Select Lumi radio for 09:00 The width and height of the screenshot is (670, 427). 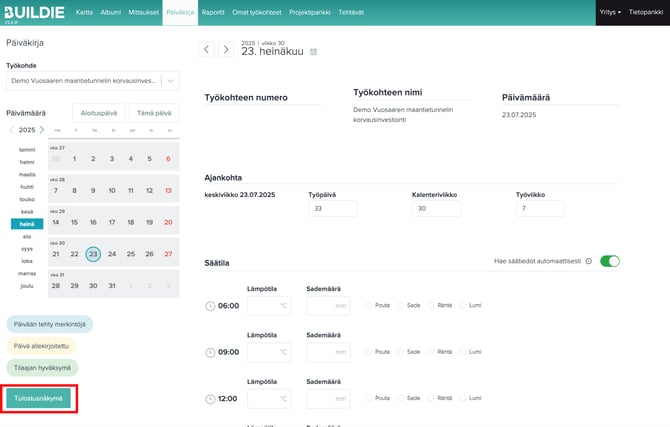click(x=463, y=352)
